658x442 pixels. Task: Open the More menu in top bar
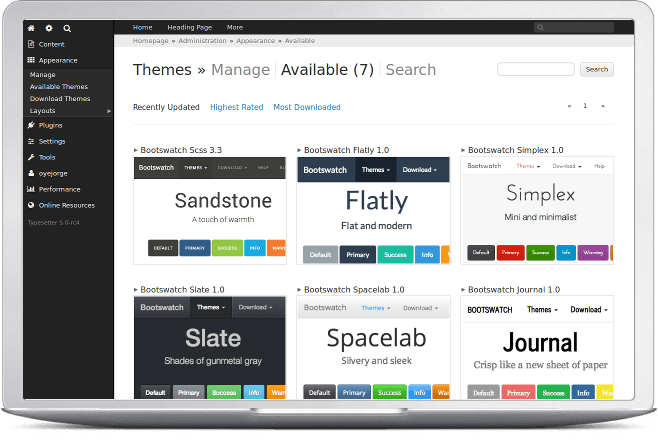pyautogui.click(x=235, y=28)
